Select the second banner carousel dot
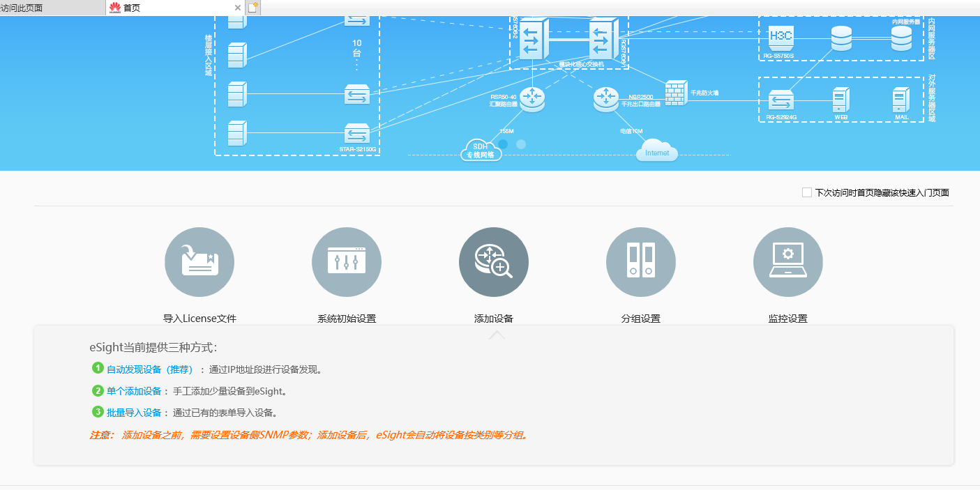The image size is (980, 490). coord(521,144)
